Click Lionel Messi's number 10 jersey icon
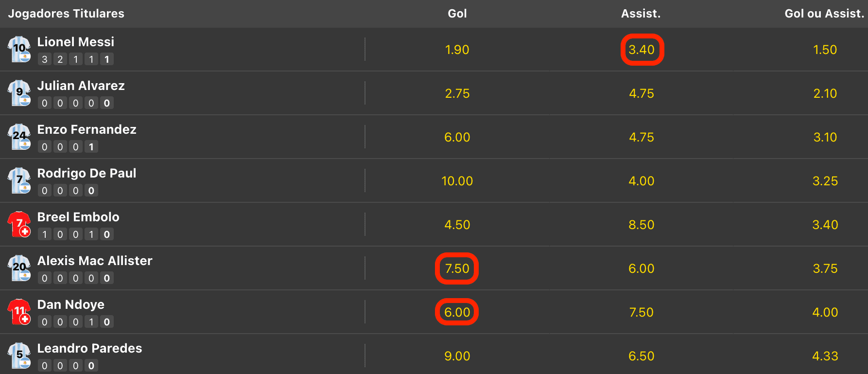868x374 pixels. click(x=19, y=49)
